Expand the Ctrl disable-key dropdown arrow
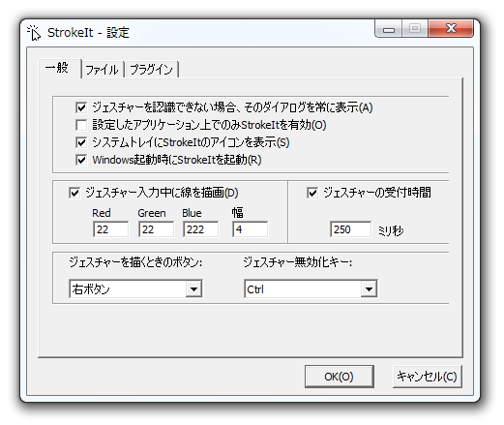This screenshot has height=425, width=504. click(x=369, y=288)
